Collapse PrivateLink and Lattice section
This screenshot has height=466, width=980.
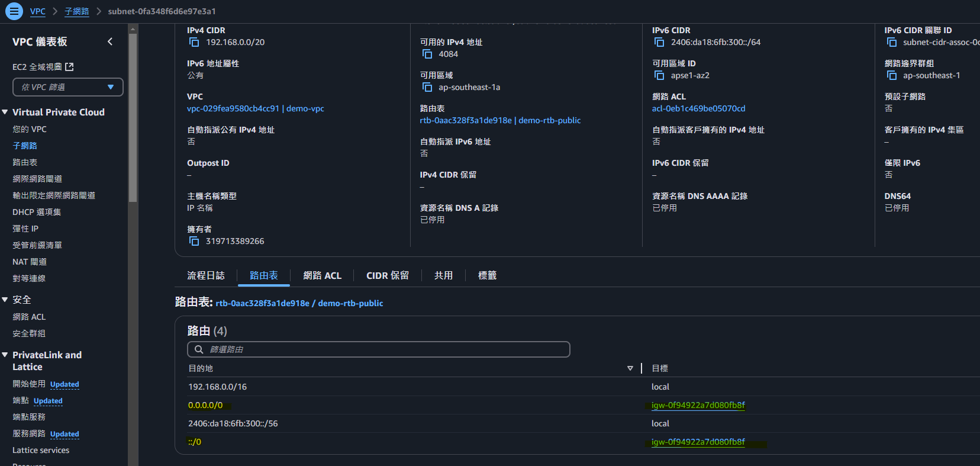coord(5,355)
